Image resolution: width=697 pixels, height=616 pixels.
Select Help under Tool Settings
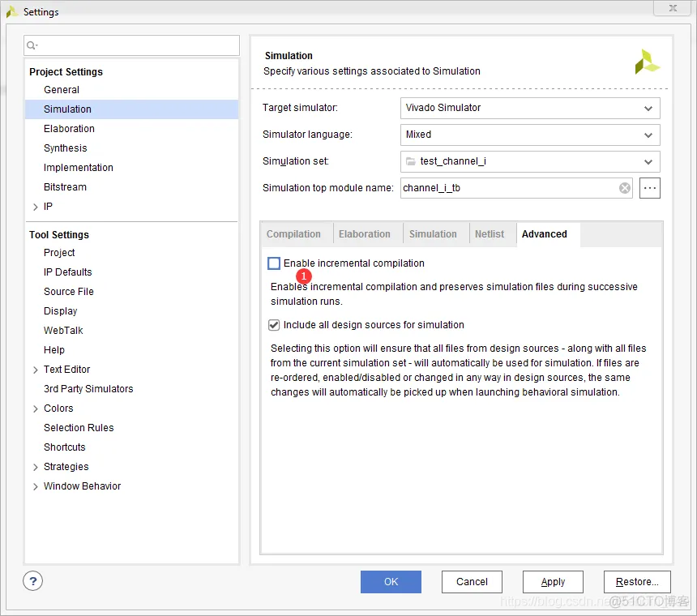(53, 350)
